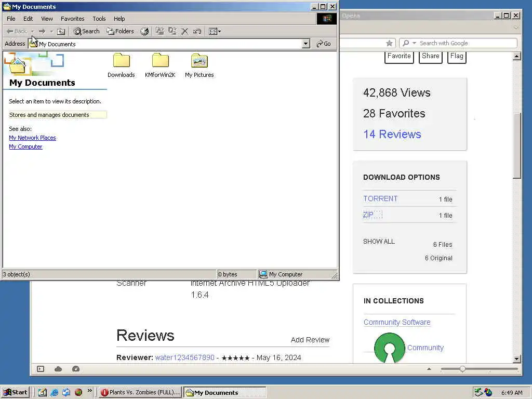Viewport: 532px width, 399px height.
Task: Click the Flag button on the page
Action: pyautogui.click(x=457, y=56)
